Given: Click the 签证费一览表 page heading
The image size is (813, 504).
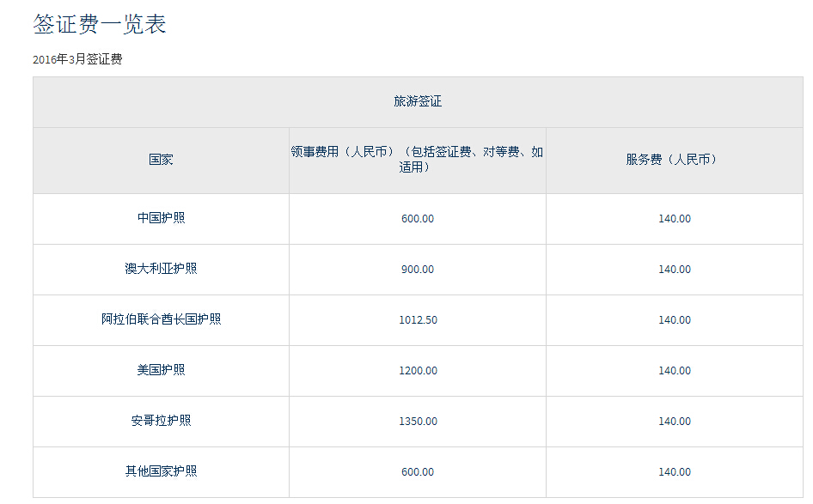Looking at the screenshot, I should click(x=100, y=24).
